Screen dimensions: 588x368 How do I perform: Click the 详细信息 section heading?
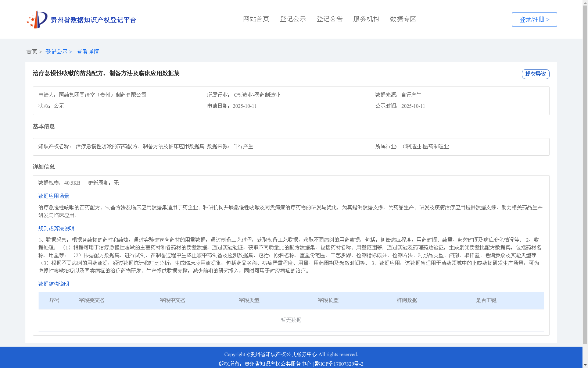pos(44,167)
